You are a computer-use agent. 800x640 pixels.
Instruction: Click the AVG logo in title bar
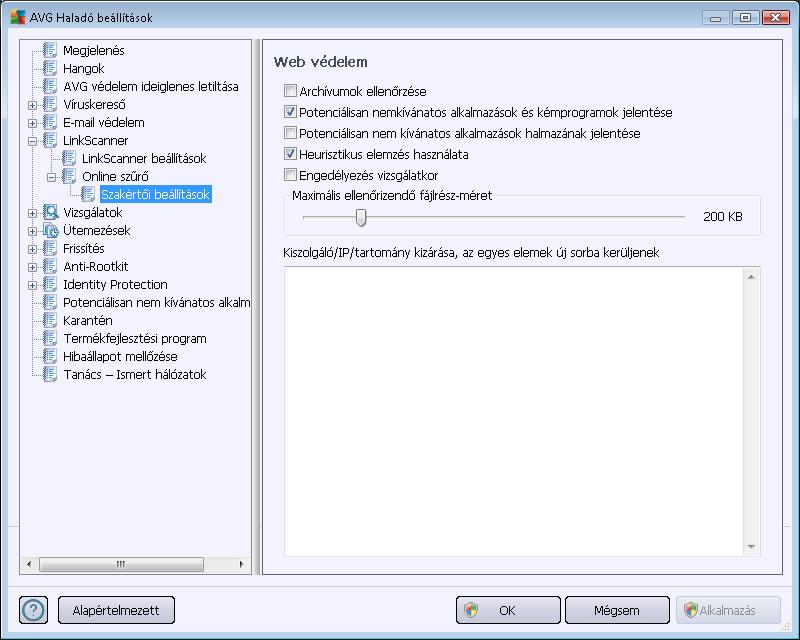pos(18,17)
